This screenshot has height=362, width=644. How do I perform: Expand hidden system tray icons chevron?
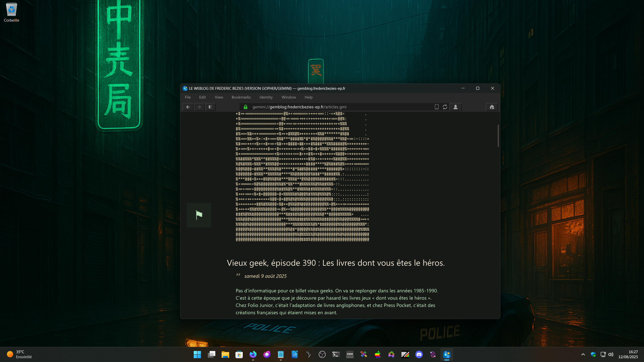(x=583, y=354)
